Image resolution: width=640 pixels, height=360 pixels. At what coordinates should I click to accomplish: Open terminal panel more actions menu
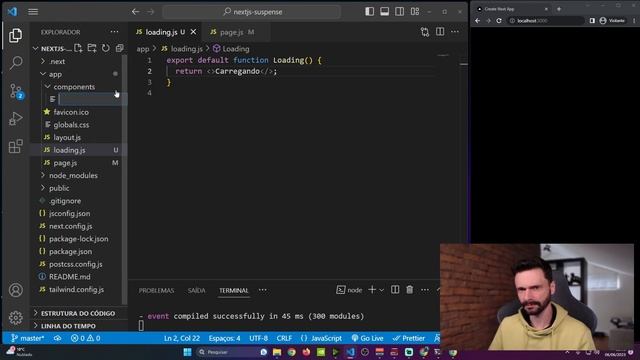point(425,290)
